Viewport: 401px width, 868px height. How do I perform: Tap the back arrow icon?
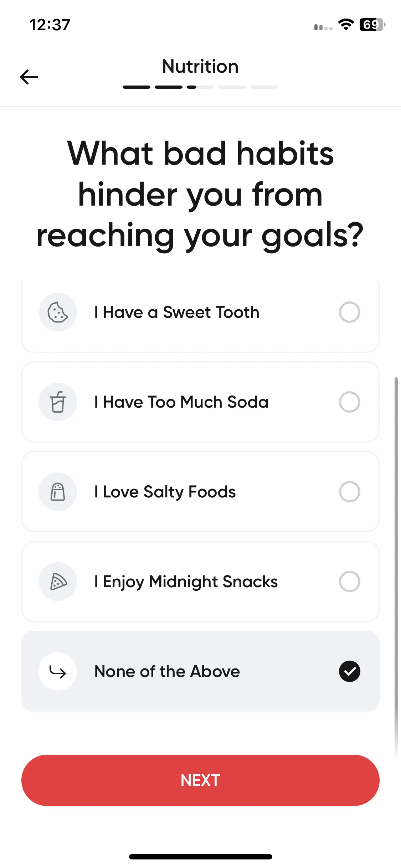29,77
